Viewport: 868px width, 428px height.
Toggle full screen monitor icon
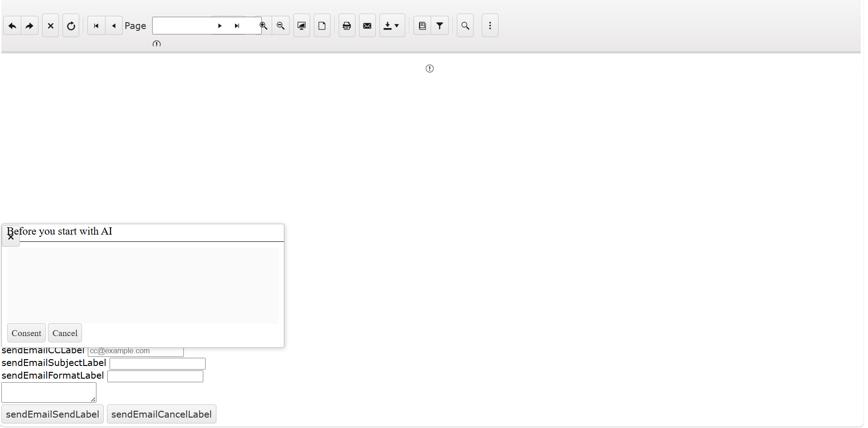pos(302,26)
